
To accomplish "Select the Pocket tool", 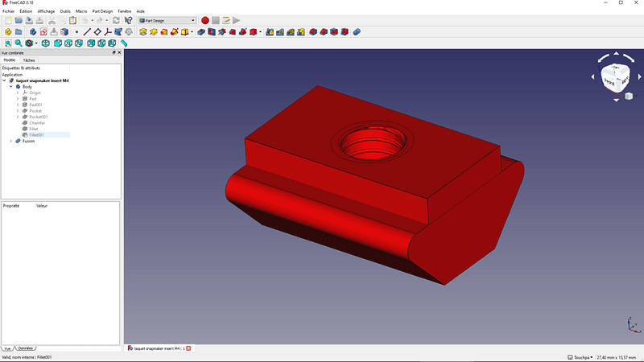I will click(200, 32).
